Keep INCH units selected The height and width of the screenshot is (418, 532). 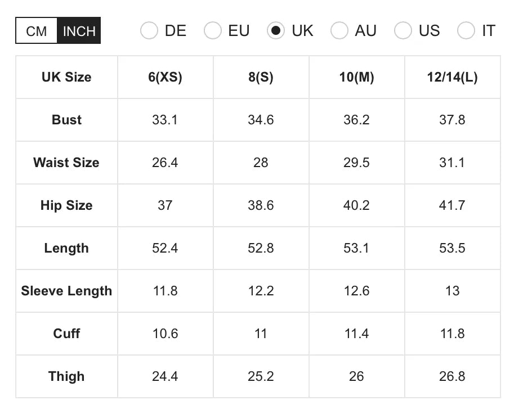[78, 31]
